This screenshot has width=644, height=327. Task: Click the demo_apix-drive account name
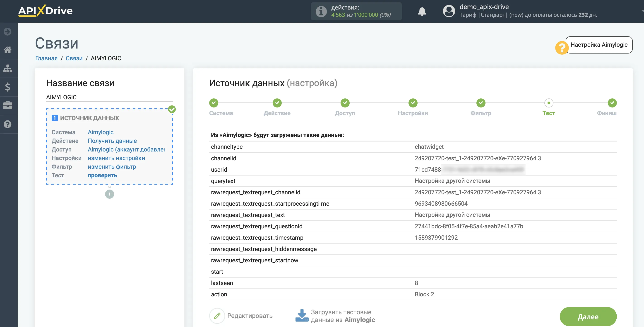(484, 7)
